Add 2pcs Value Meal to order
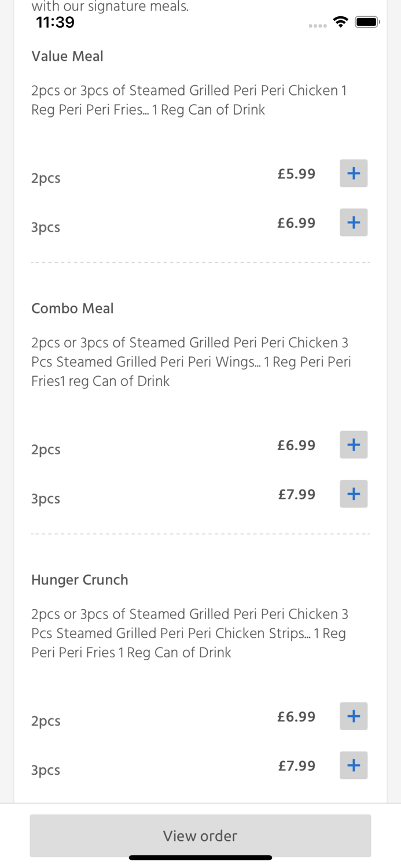 pyautogui.click(x=354, y=172)
